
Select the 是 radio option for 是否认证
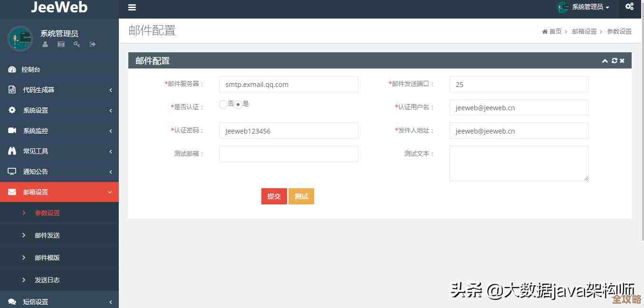[x=238, y=104]
